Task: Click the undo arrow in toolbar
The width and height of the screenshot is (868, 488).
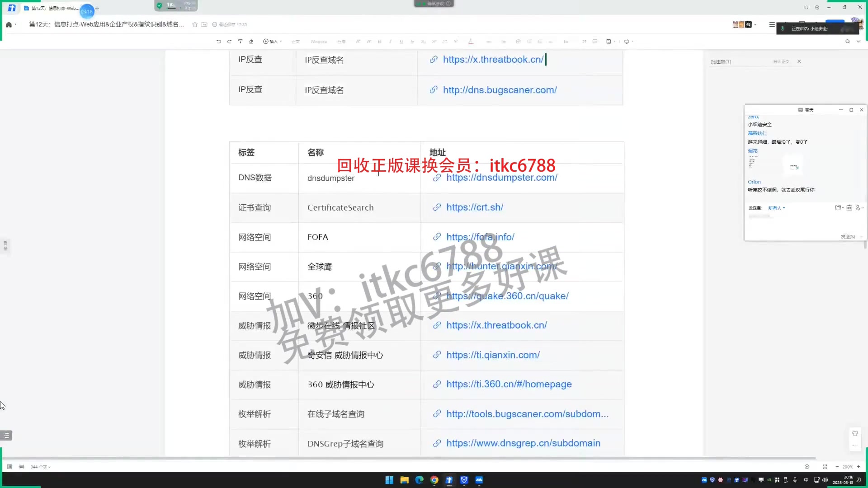Action: tap(218, 41)
